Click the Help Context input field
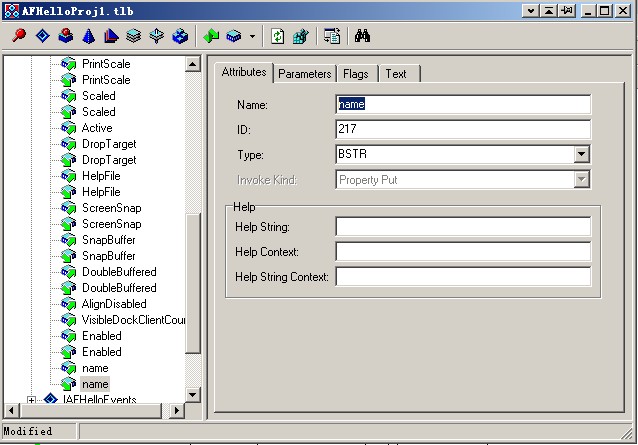638x445 pixels. pos(463,251)
